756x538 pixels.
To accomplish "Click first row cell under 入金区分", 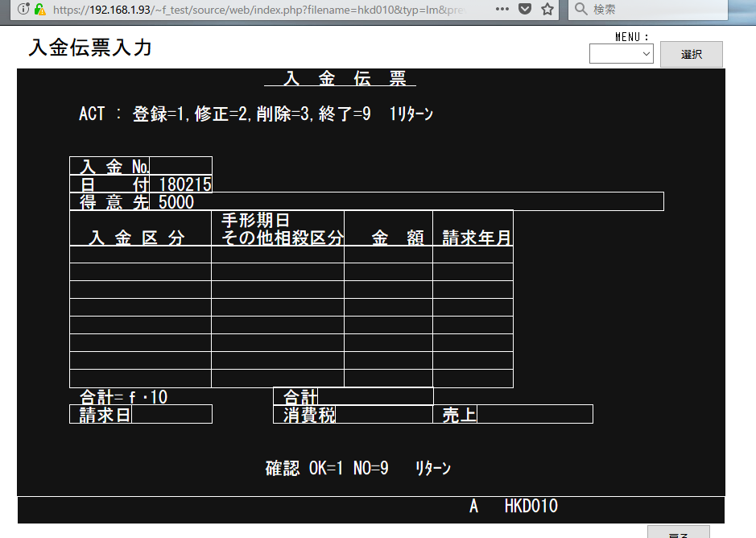I will coord(140,255).
